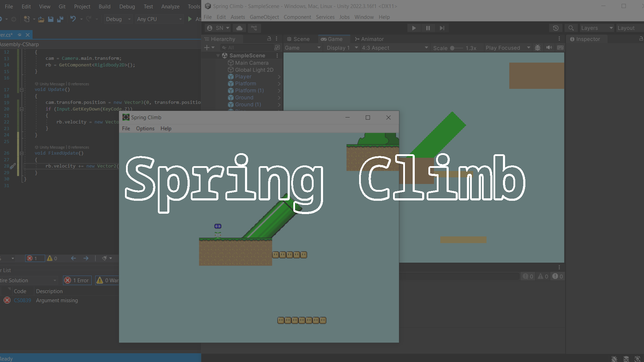Open the Debug configuration dropdown
Screen dimensions: 644x362
pos(118,19)
